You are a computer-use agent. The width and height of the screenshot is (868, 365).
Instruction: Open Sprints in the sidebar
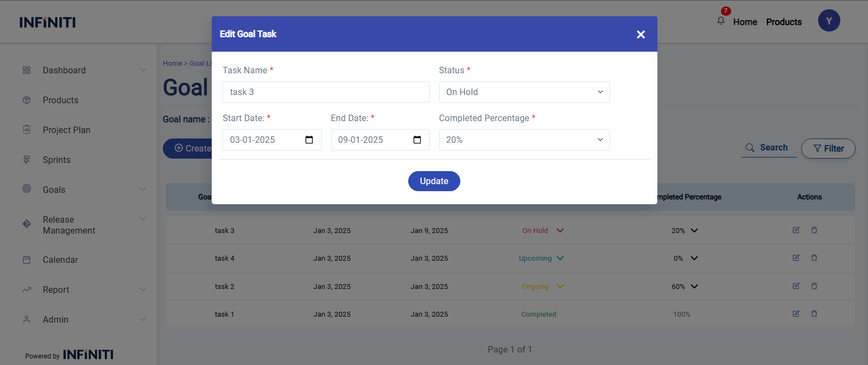pyautogui.click(x=56, y=160)
